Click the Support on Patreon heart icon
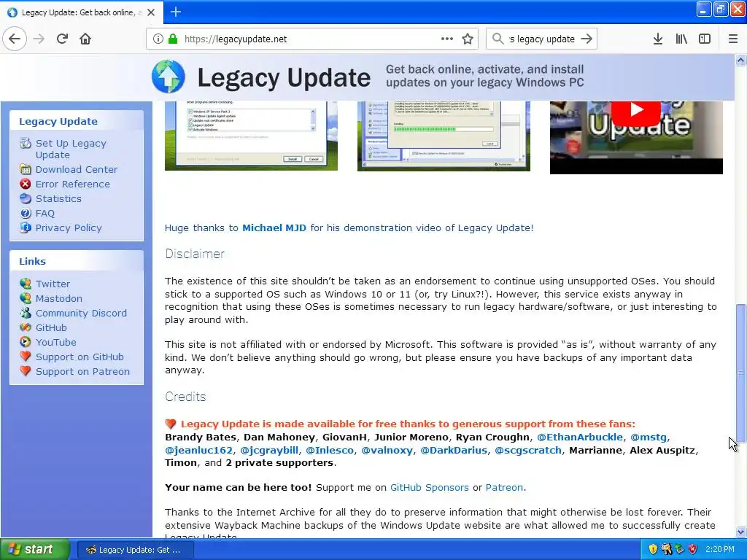Screen dimensions: 747x560 [x=26, y=371]
